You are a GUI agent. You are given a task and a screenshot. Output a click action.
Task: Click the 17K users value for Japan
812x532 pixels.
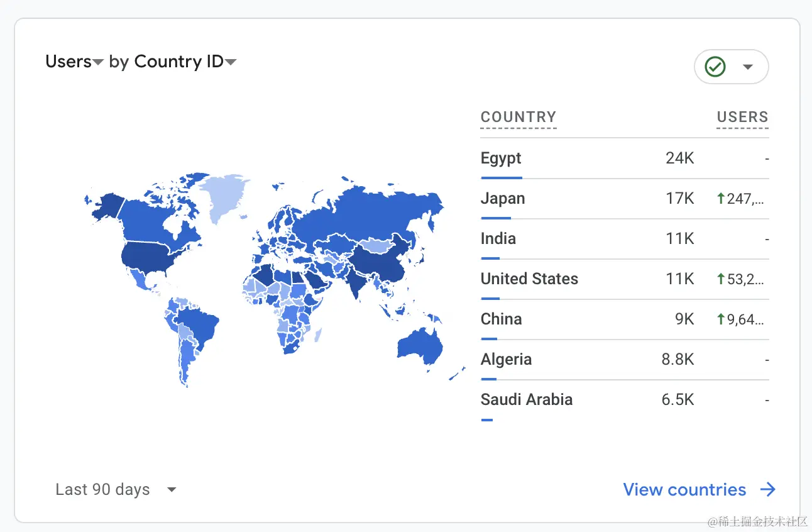coord(680,198)
